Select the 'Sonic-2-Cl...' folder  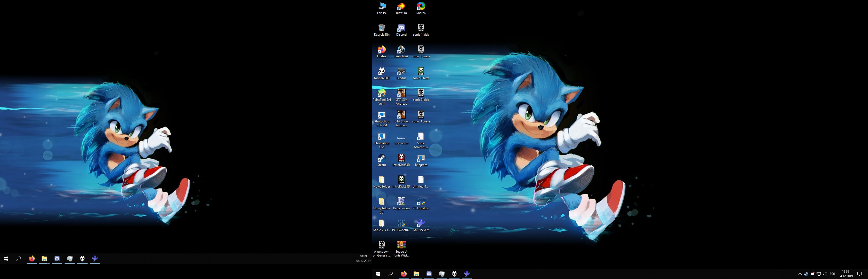(382, 226)
